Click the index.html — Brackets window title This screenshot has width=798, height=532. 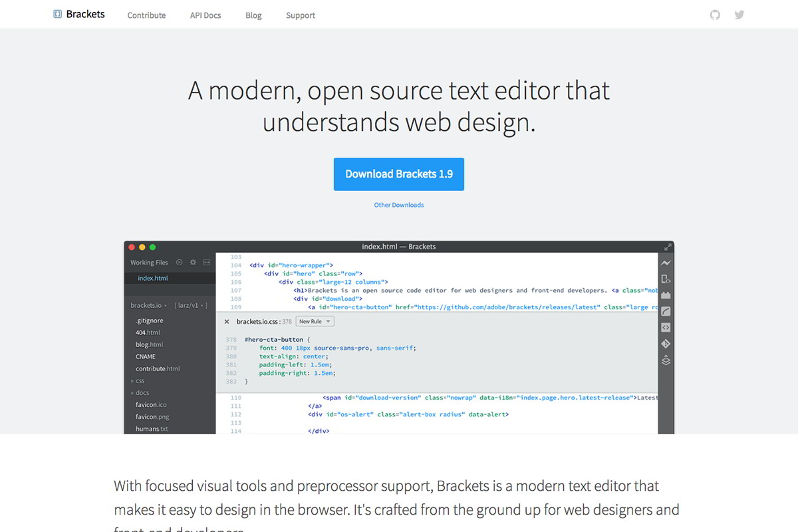399,247
